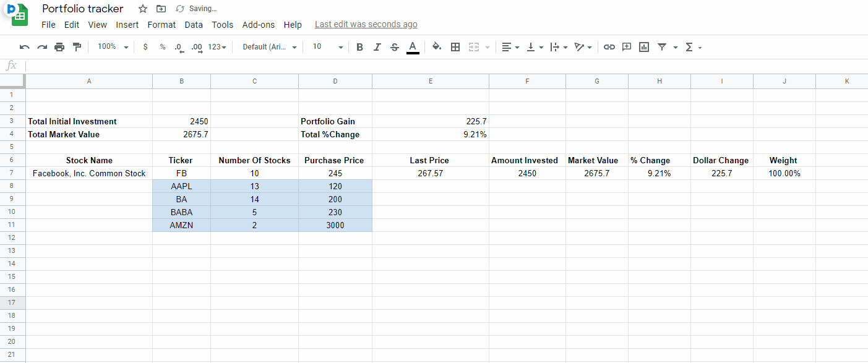Image resolution: width=868 pixels, height=363 pixels.
Task: Select cell containing AMZN
Action: [182, 225]
